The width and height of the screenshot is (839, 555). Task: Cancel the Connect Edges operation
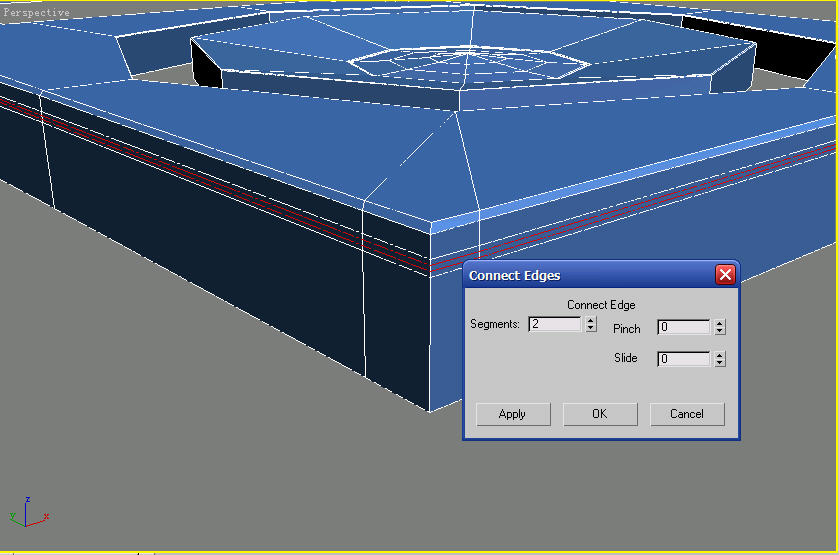[x=686, y=414]
